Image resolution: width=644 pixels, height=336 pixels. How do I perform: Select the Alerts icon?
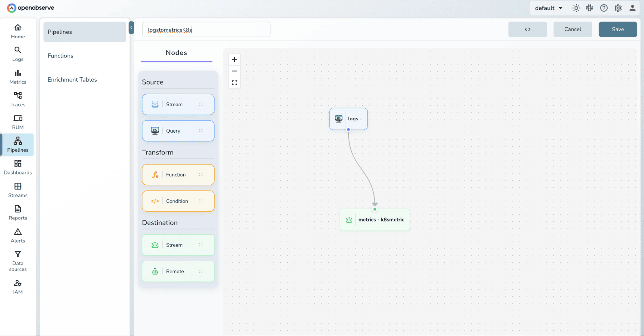(x=18, y=235)
